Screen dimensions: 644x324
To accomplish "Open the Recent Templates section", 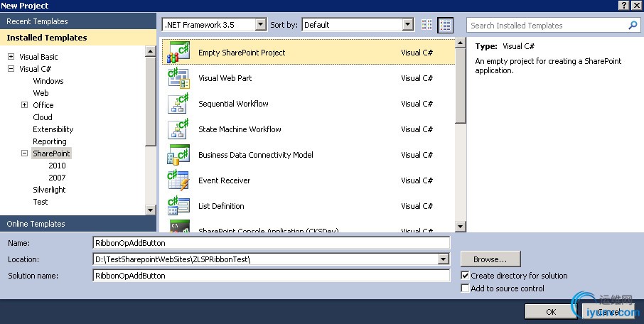I will [x=78, y=21].
